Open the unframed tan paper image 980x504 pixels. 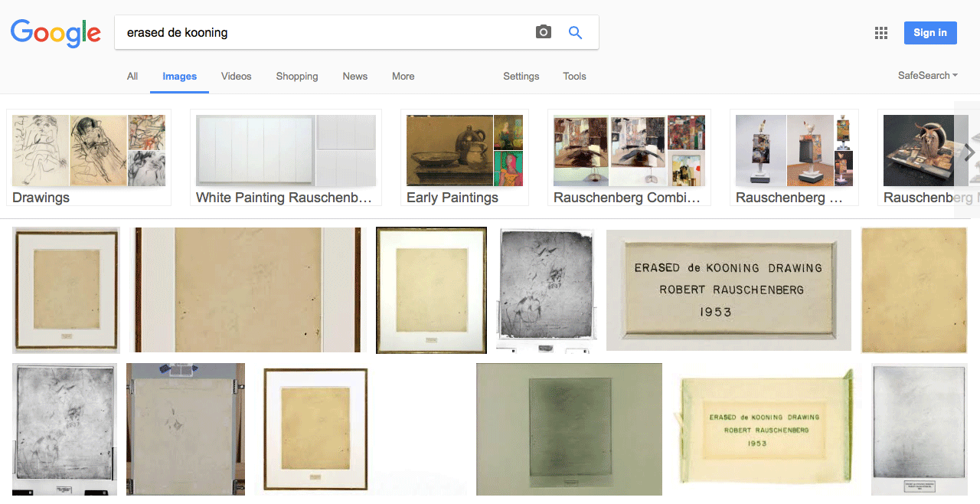click(914, 290)
